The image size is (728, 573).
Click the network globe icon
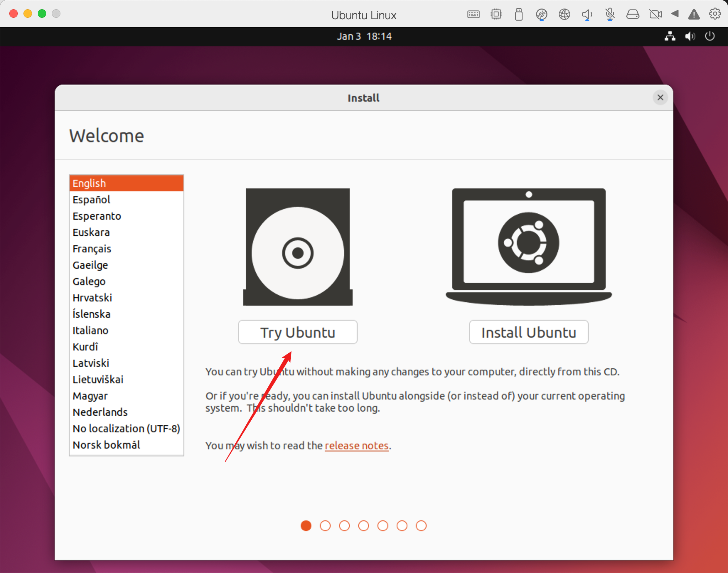pyautogui.click(x=564, y=15)
